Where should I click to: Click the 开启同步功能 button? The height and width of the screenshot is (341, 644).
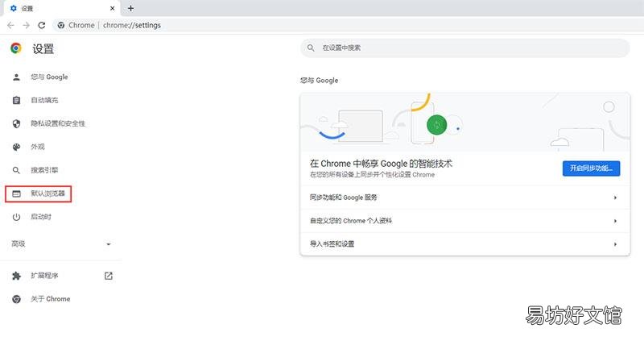pos(591,168)
